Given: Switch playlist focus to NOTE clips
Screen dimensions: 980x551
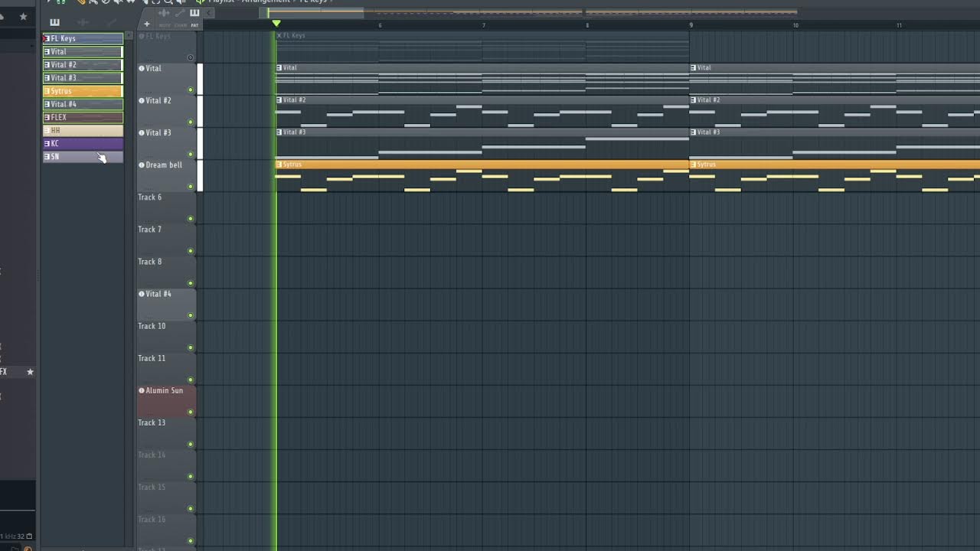Looking at the screenshot, I should click(165, 25).
